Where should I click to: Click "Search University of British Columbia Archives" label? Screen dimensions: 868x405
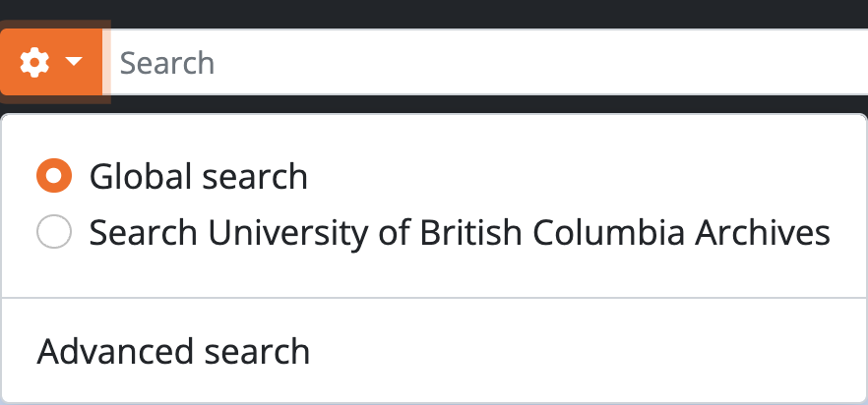point(460,233)
